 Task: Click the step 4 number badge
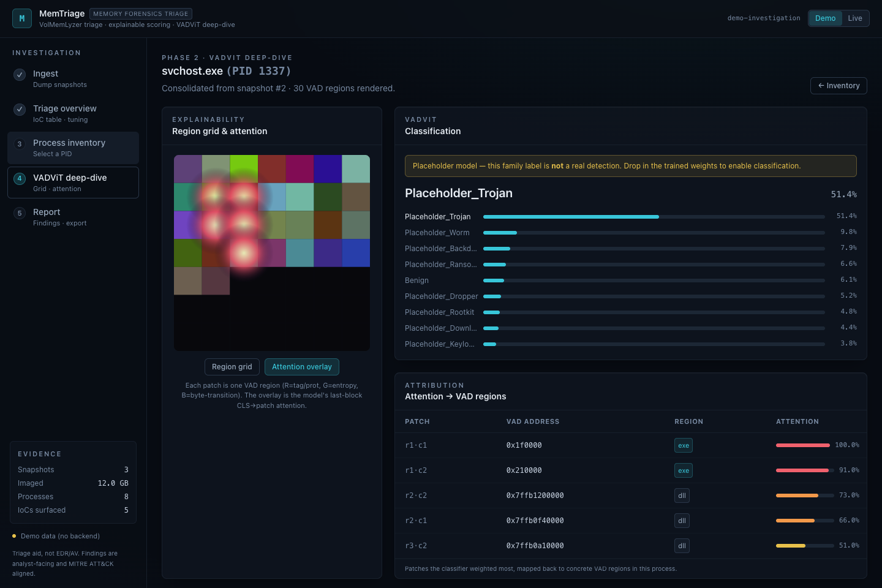(x=20, y=179)
